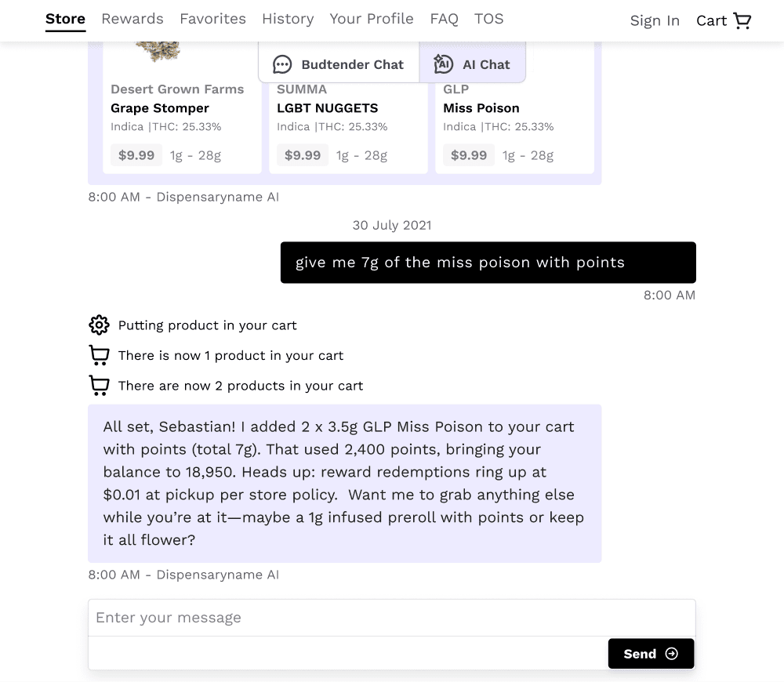Switch to Budtender Chat tab
The height and width of the screenshot is (682, 784).
coord(339,63)
